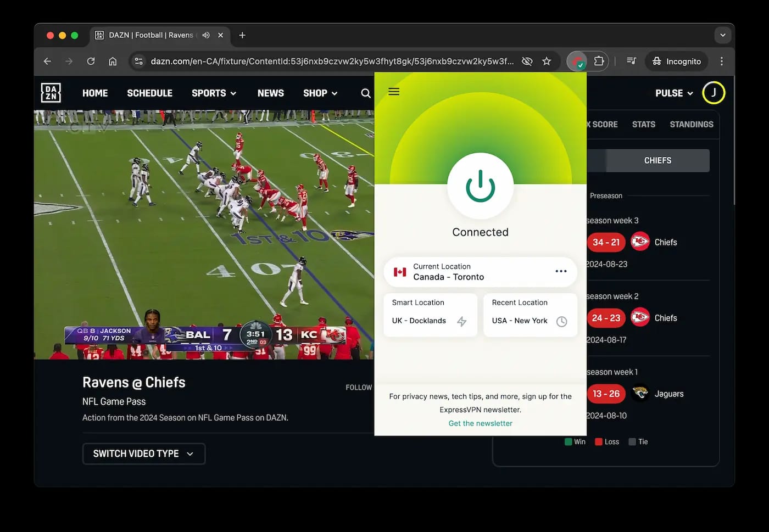Image resolution: width=769 pixels, height=532 pixels.
Task: Click the 2024-08-23 game date
Action: (x=606, y=264)
